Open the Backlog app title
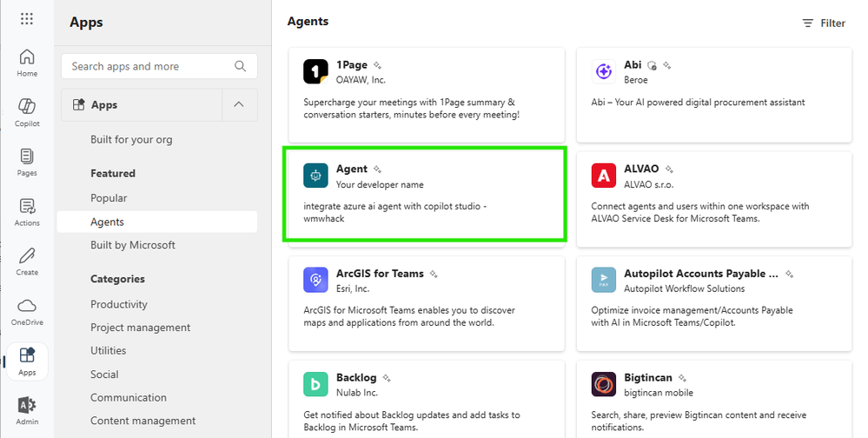The height and width of the screenshot is (438, 868). [356, 378]
